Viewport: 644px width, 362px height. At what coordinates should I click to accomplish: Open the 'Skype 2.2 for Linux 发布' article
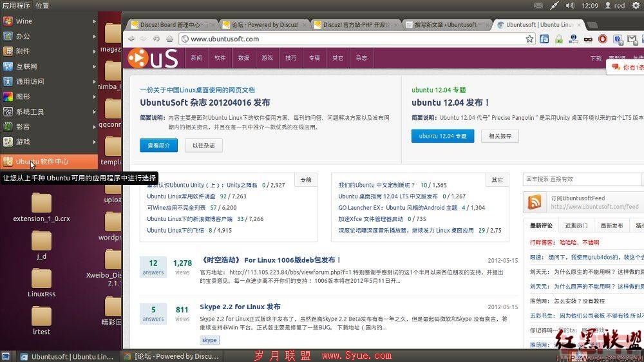click(x=240, y=307)
